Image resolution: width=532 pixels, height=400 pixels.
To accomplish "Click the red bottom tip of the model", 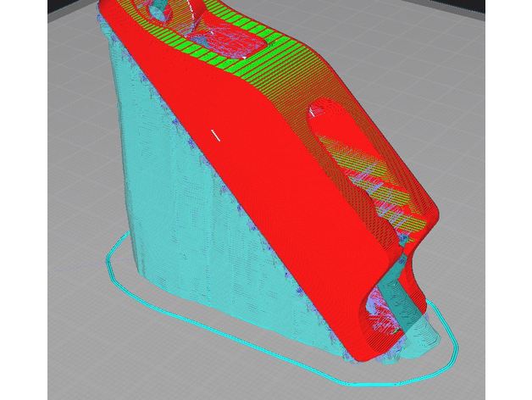I will click(360, 352).
